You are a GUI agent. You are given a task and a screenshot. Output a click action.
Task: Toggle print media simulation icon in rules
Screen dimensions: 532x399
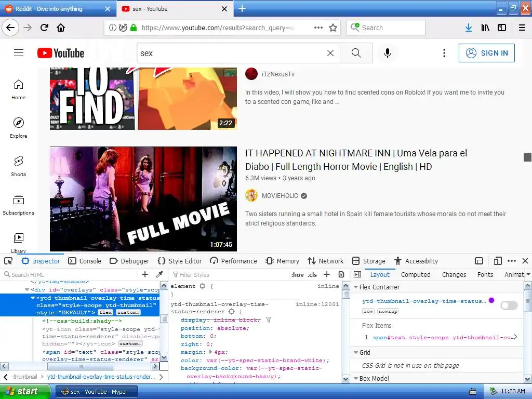click(341, 274)
